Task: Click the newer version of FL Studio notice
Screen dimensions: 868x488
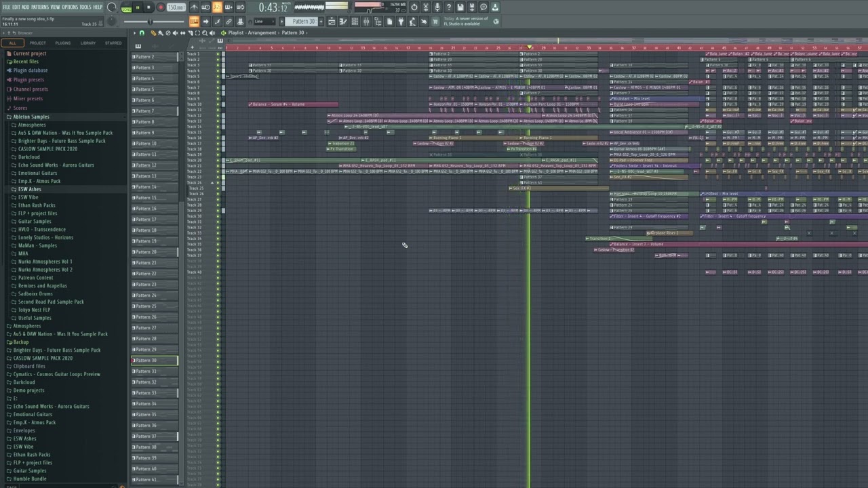Action: 466,21
